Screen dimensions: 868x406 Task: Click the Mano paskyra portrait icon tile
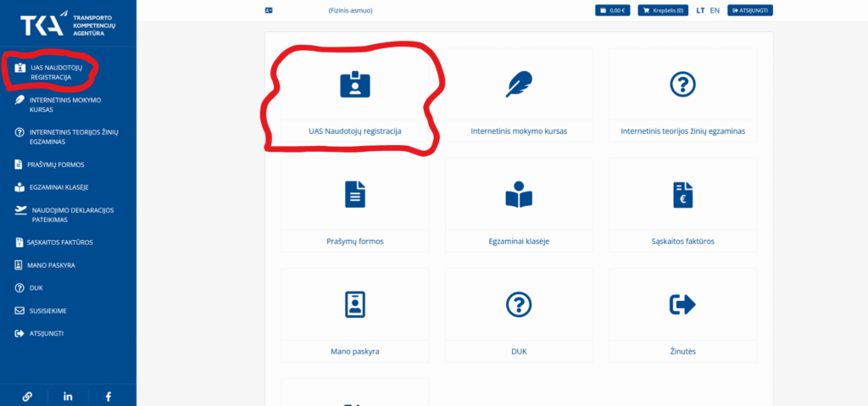(x=354, y=304)
